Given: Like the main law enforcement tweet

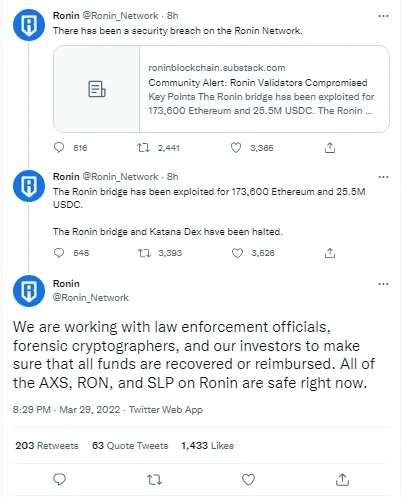Looking at the screenshot, I should 248,480.
